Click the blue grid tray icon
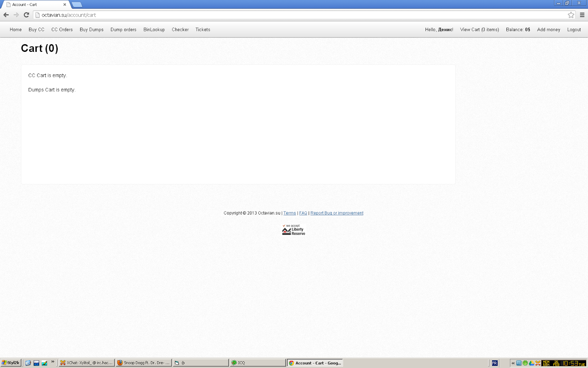 click(x=519, y=363)
